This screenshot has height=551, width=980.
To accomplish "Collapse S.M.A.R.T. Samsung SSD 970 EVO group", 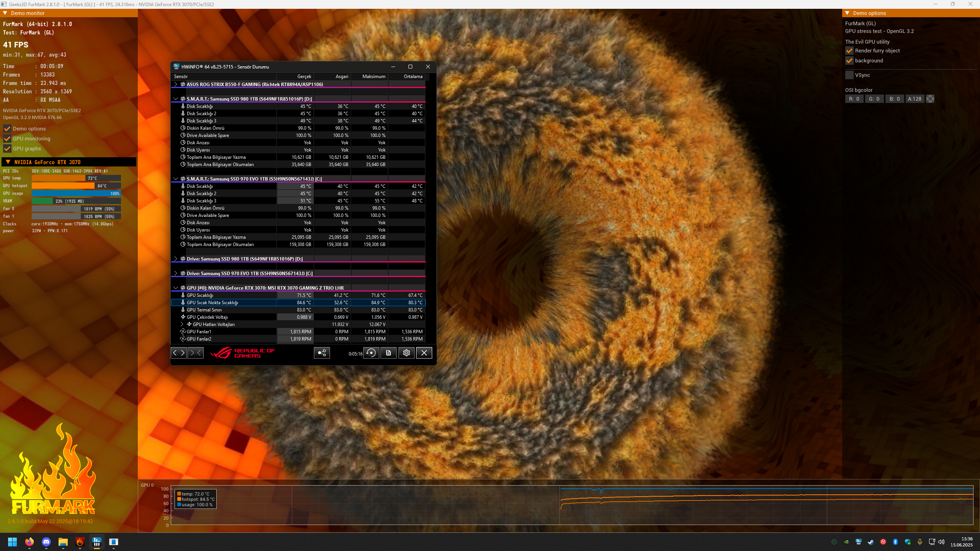I will (x=176, y=179).
